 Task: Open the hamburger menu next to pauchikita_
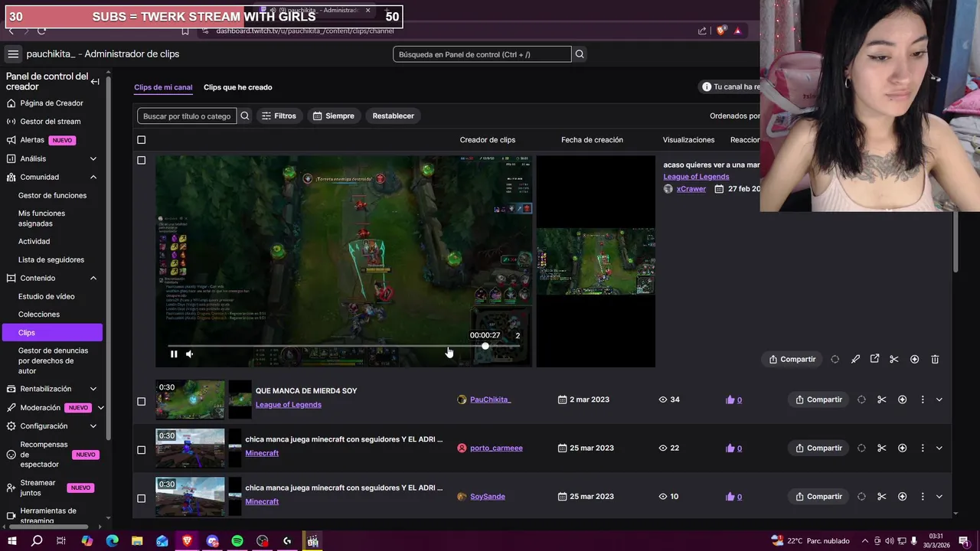13,54
